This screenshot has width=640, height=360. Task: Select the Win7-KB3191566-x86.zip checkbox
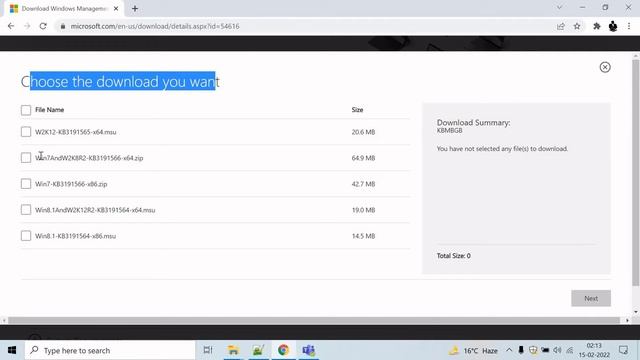point(26,184)
